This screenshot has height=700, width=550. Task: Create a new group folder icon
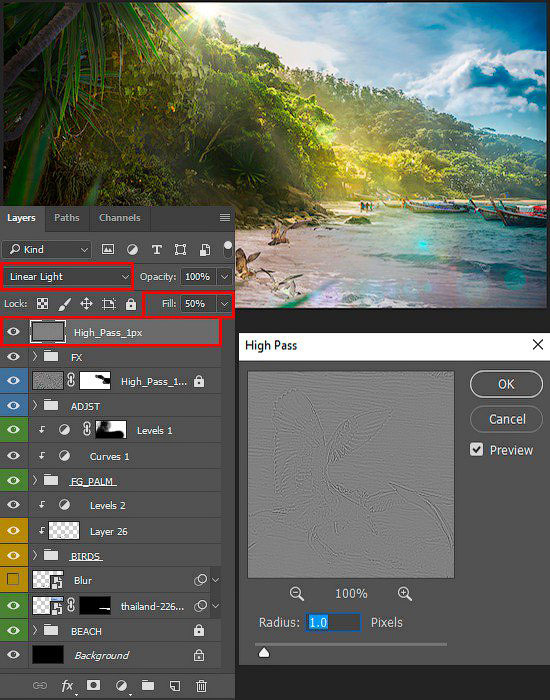[x=148, y=685]
